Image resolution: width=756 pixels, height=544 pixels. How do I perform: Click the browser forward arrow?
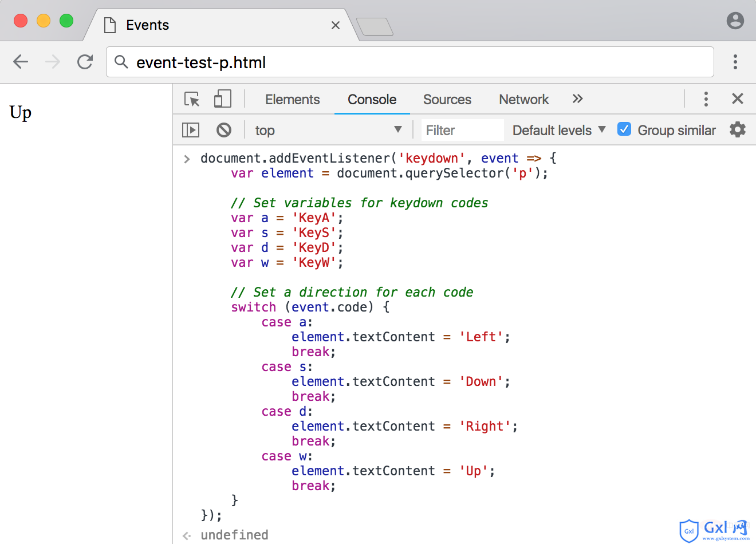point(53,62)
